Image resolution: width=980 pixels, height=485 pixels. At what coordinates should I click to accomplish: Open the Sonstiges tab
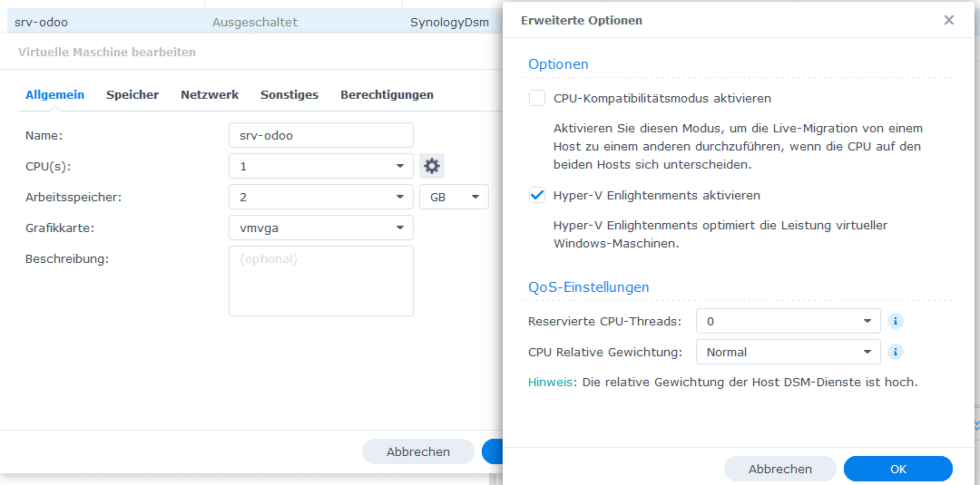(289, 95)
